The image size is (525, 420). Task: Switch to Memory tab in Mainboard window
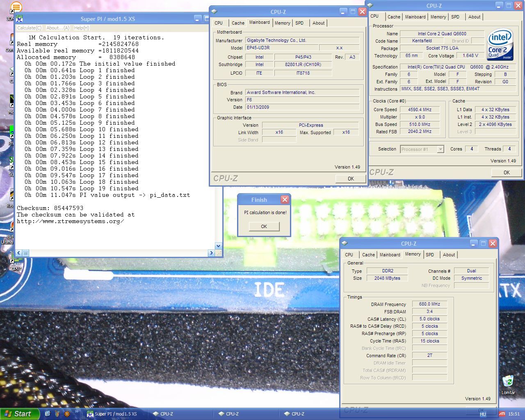click(x=282, y=23)
